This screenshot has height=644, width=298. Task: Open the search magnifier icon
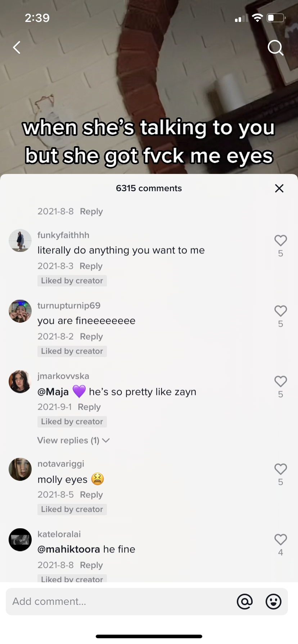pos(276,47)
